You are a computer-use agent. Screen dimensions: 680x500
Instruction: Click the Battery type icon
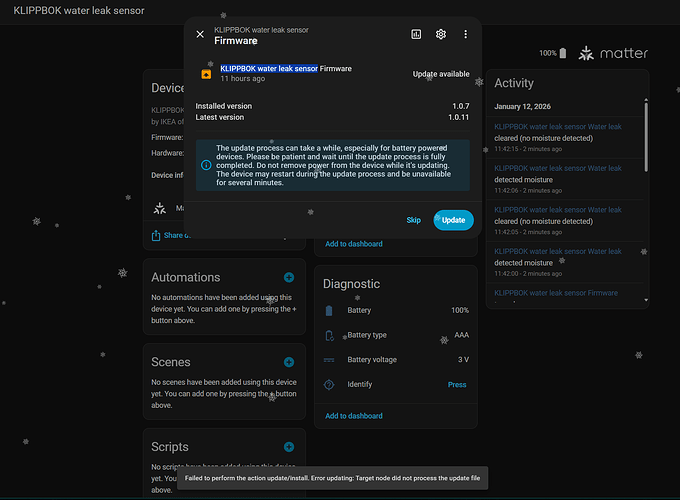pos(329,335)
